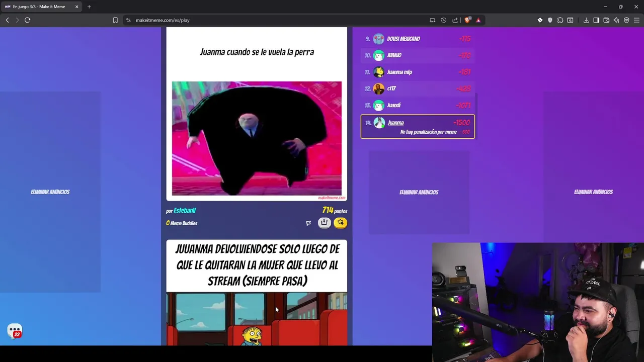Image resolution: width=644 pixels, height=362 pixels.
Task: Click the '0 Meme Buddies' label
Action: coord(182,223)
